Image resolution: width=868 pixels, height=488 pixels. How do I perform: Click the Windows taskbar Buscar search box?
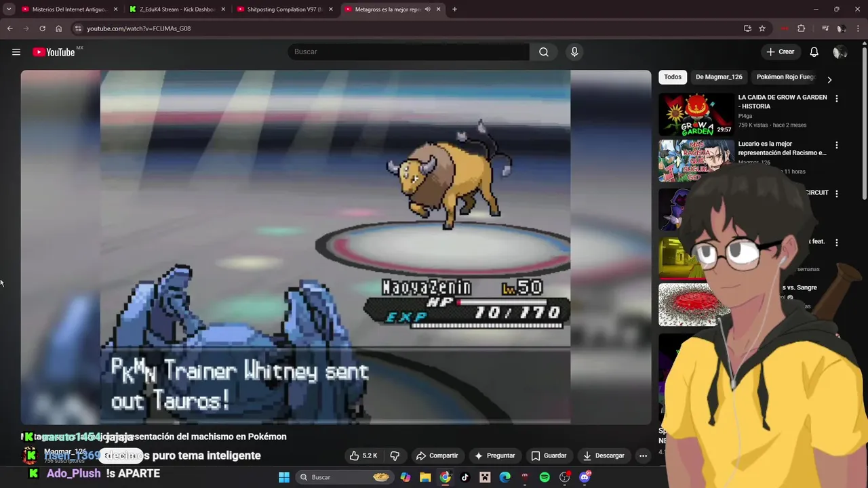pyautogui.click(x=345, y=477)
